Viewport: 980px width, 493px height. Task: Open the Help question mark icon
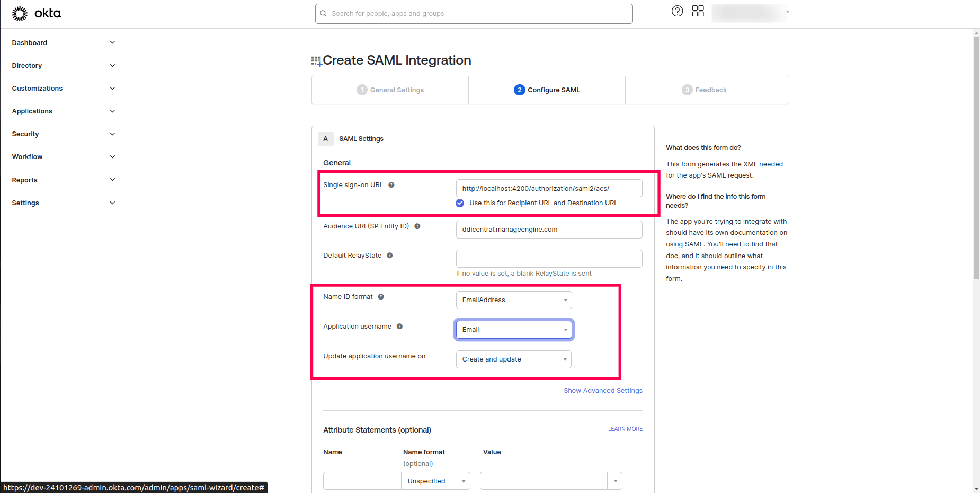676,11
